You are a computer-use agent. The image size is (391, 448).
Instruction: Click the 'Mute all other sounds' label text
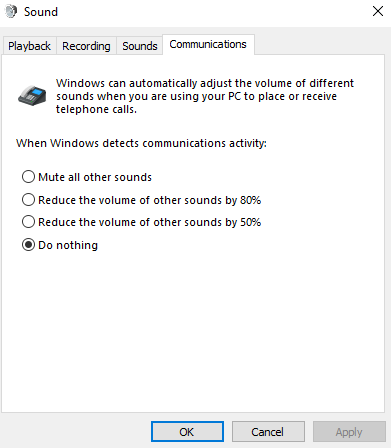click(95, 177)
